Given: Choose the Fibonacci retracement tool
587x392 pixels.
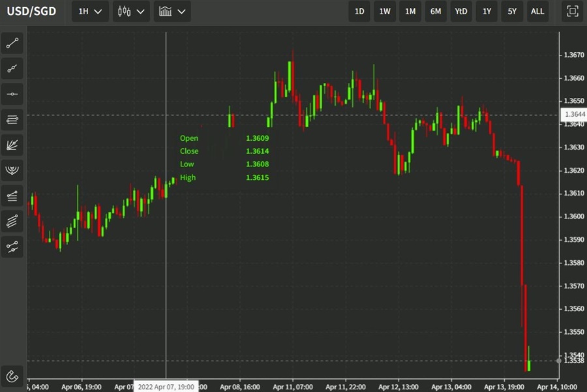Looking at the screenshot, I should pyautogui.click(x=12, y=119).
